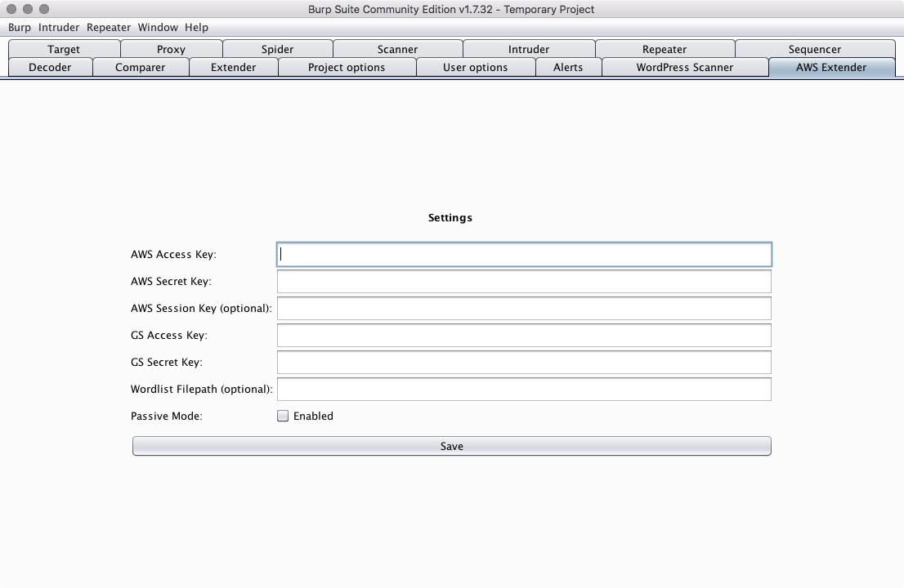904x588 pixels.
Task: Enable Passive Mode checkbox
Action: [x=283, y=416]
